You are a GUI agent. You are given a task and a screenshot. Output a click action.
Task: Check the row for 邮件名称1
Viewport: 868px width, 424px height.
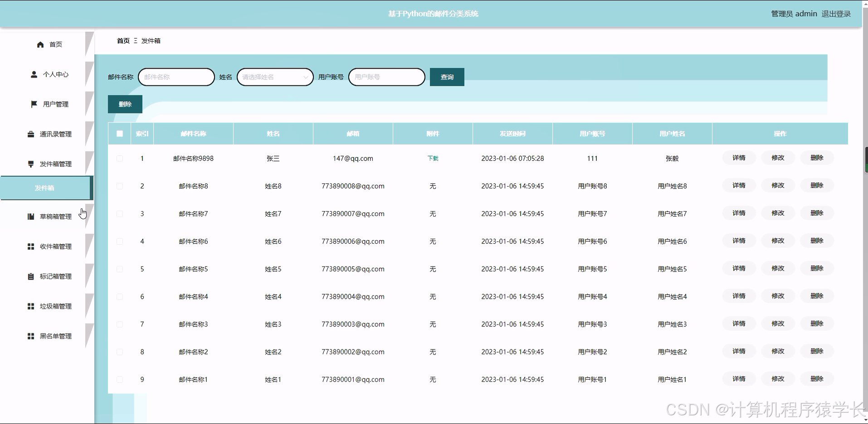pyautogui.click(x=120, y=380)
